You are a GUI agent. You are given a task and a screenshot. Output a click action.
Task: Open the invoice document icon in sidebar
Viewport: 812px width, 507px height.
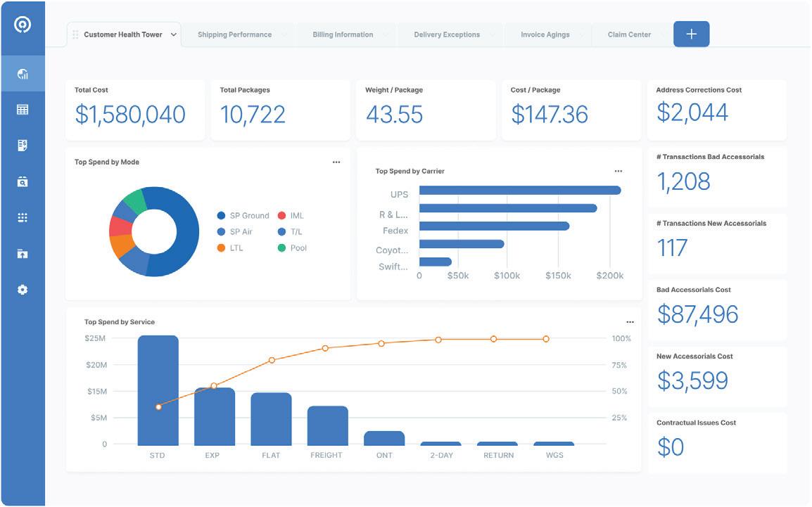point(23,146)
